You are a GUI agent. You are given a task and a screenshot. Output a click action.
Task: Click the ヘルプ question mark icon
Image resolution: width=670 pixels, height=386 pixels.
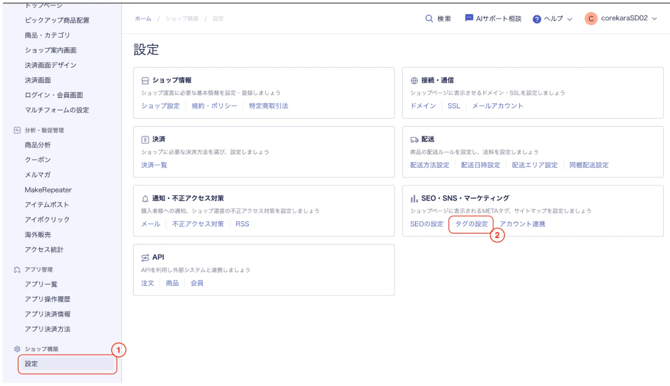(537, 19)
